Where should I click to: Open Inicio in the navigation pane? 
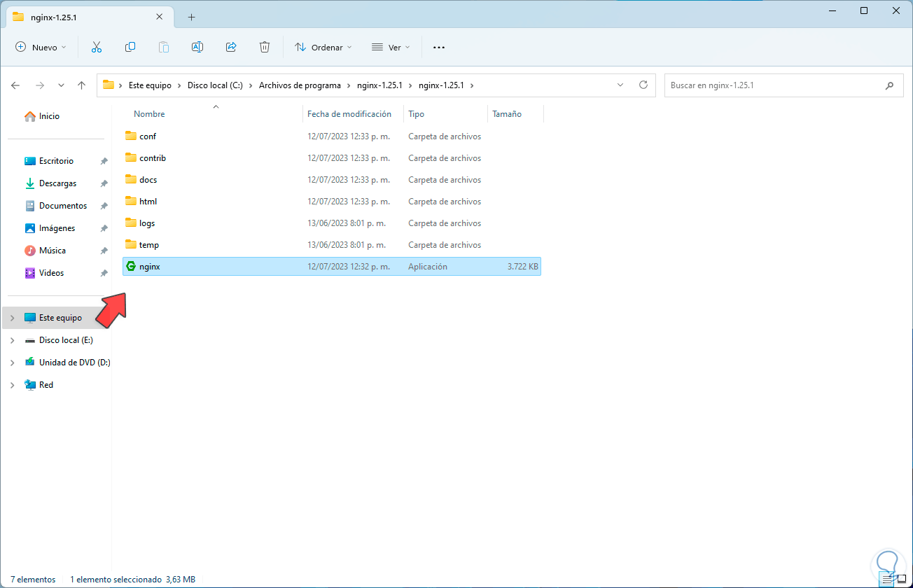(42, 116)
